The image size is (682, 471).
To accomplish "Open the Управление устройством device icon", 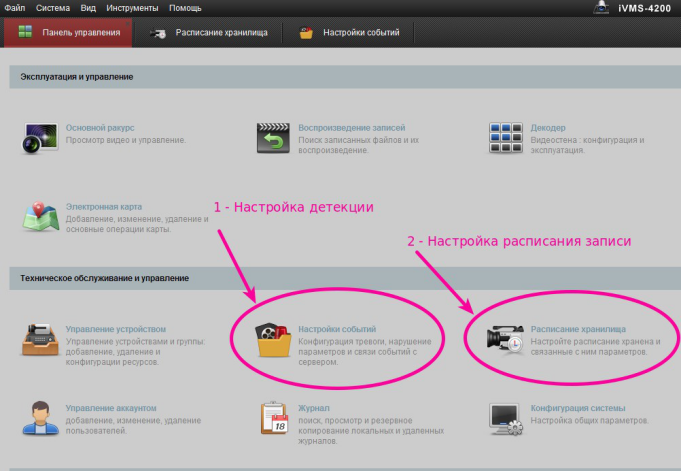I will tap(40, 339).
